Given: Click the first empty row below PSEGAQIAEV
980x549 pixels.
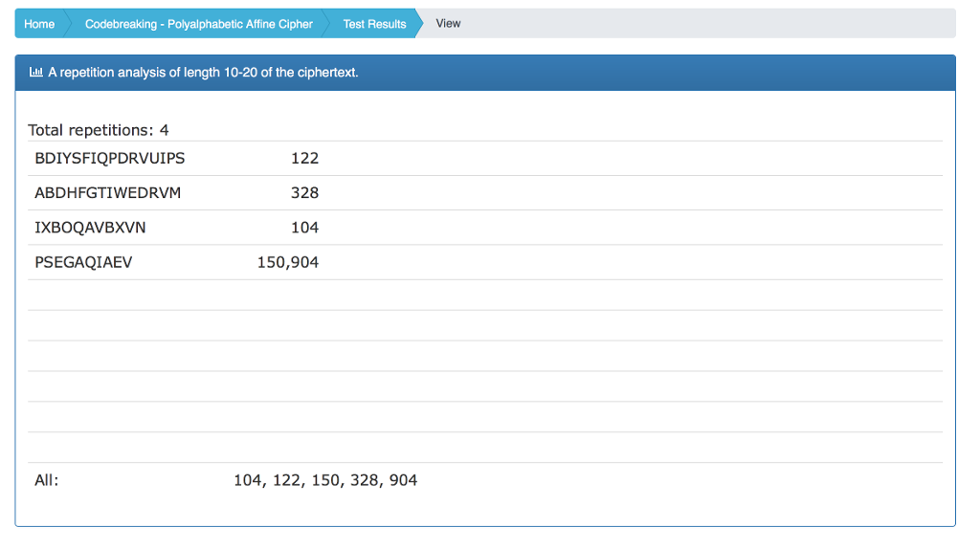Looking at the screenshot, I should (485, 295).
